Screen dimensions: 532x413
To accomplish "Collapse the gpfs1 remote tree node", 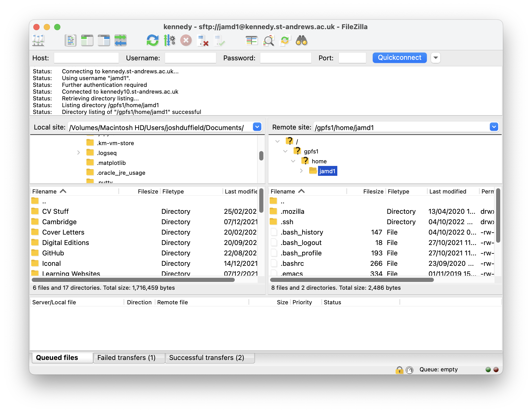I will [x=285, y=151].
